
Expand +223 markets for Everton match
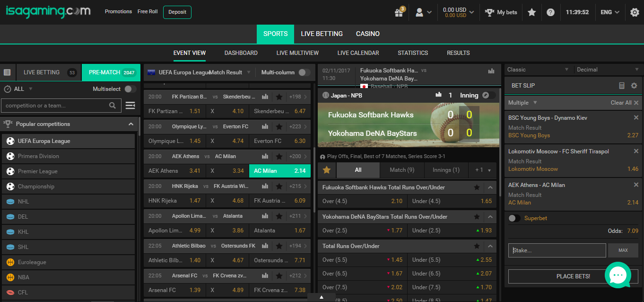click(x=298, y=127)
